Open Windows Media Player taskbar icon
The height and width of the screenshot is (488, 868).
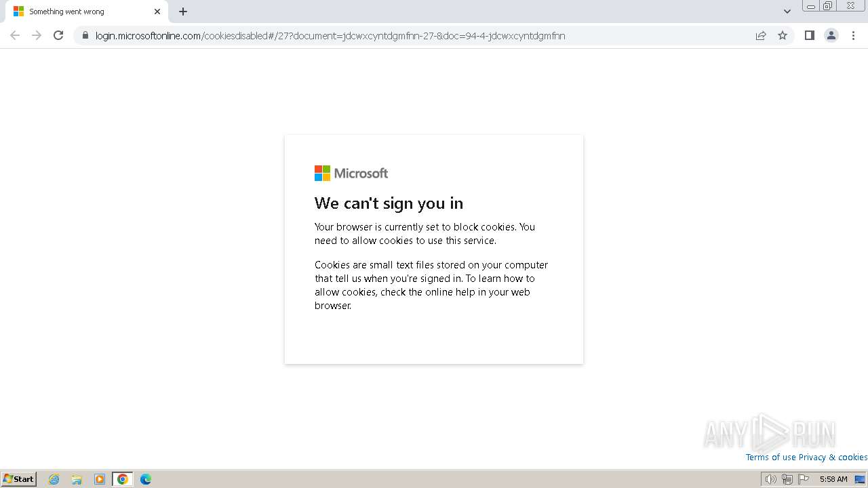(100, 479)
